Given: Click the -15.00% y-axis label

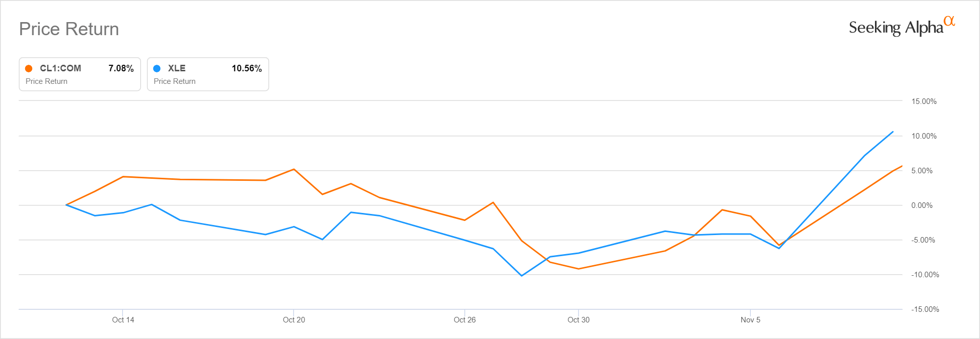Looking at the screenshot, I should [925, 309].
